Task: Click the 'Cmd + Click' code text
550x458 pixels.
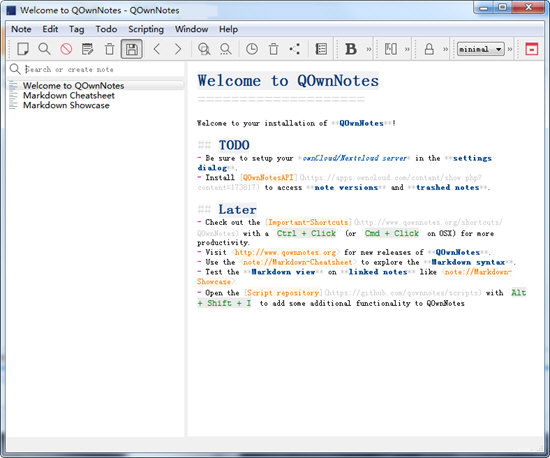Action: (392, 233)
